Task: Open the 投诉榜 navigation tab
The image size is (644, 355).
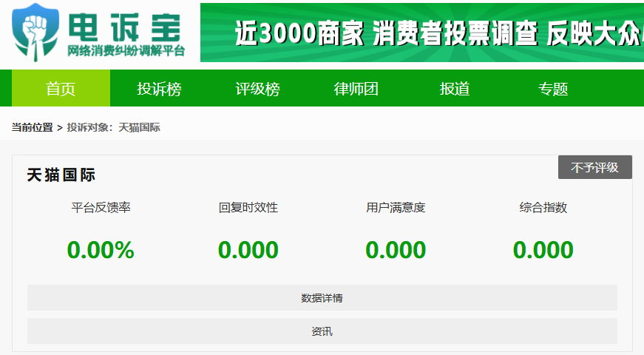Action: [x=160, y=88]
